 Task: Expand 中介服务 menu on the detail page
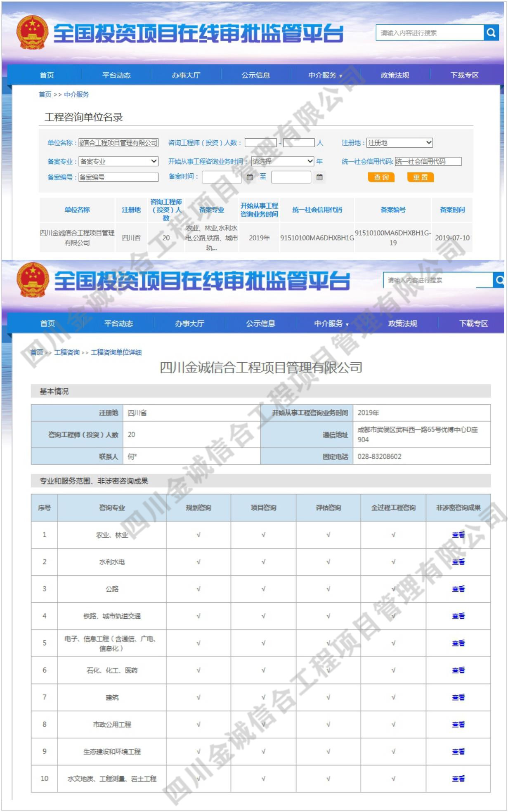(331, 323)
